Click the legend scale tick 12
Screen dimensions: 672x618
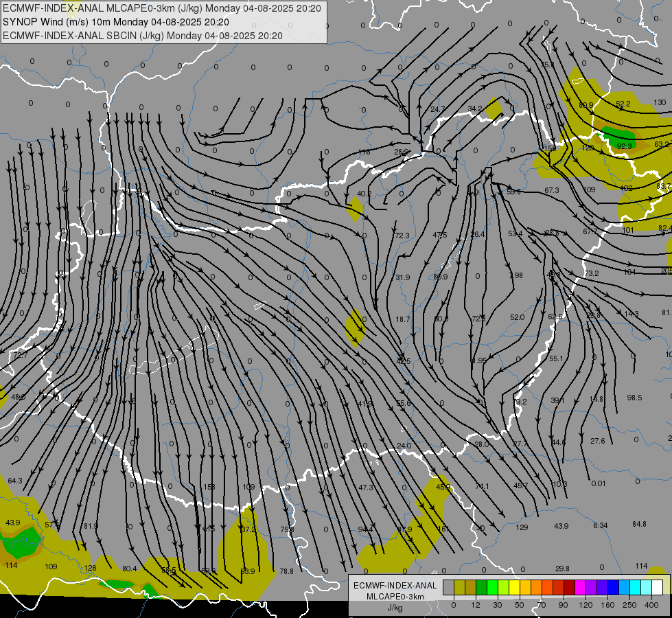coord(476,605)
